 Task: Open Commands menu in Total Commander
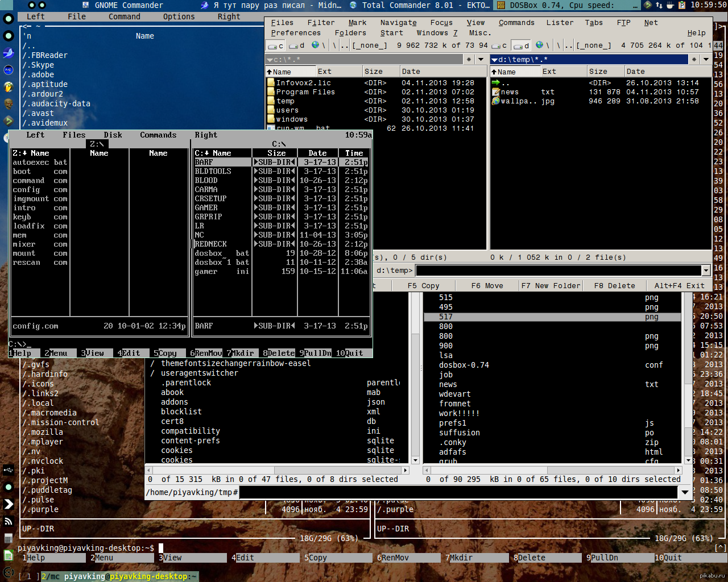point(516,23)
